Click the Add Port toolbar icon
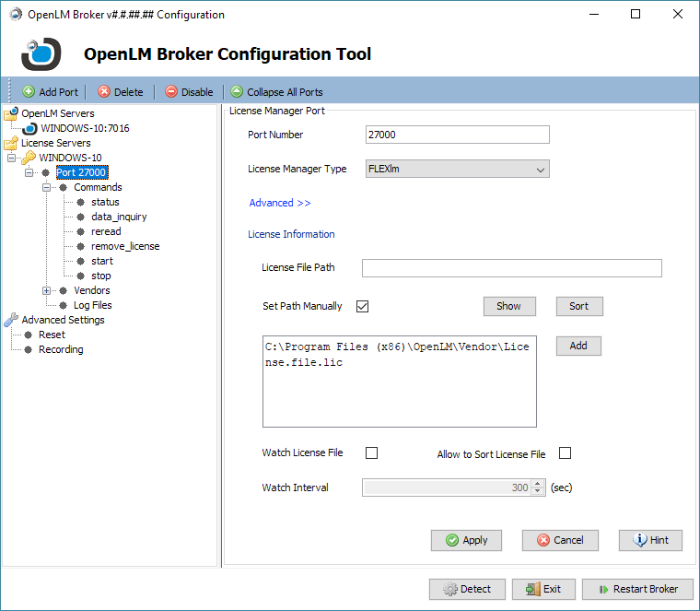Image resolution: width=700 pixels, height=611 pixels. (29, 92)
